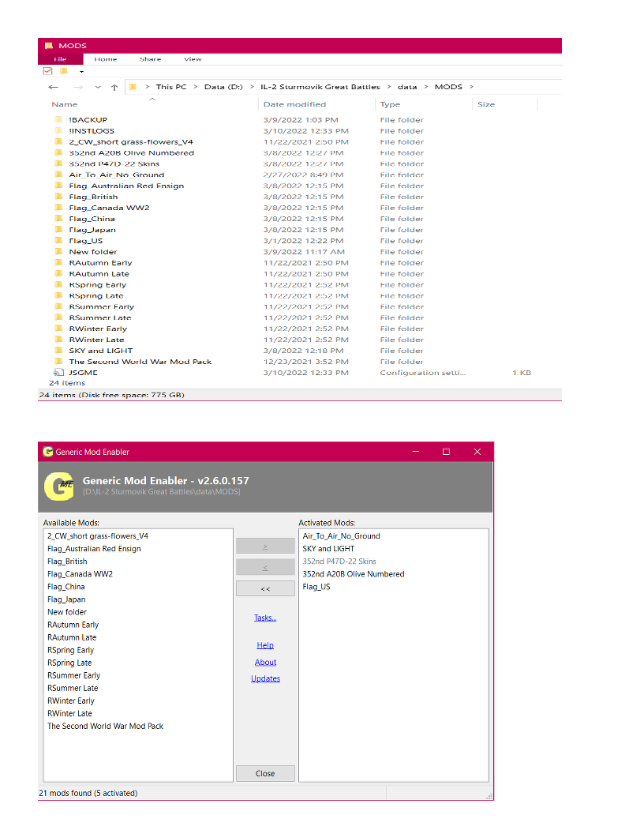The image size is (644, 834).
Task: Select Air_To_Air_No_Ground in Activated Mods
Action: tap(341, 536)
